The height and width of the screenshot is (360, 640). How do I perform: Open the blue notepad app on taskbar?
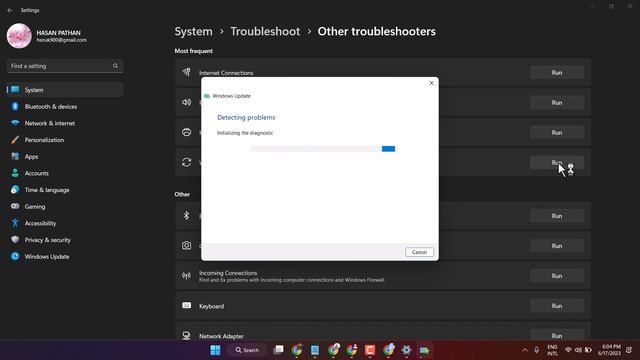coord(315,350)
